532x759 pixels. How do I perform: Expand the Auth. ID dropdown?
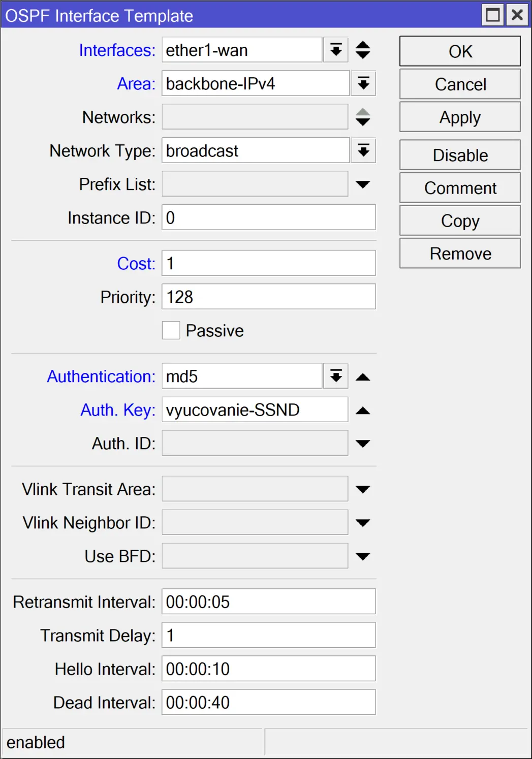click(363, 442)
